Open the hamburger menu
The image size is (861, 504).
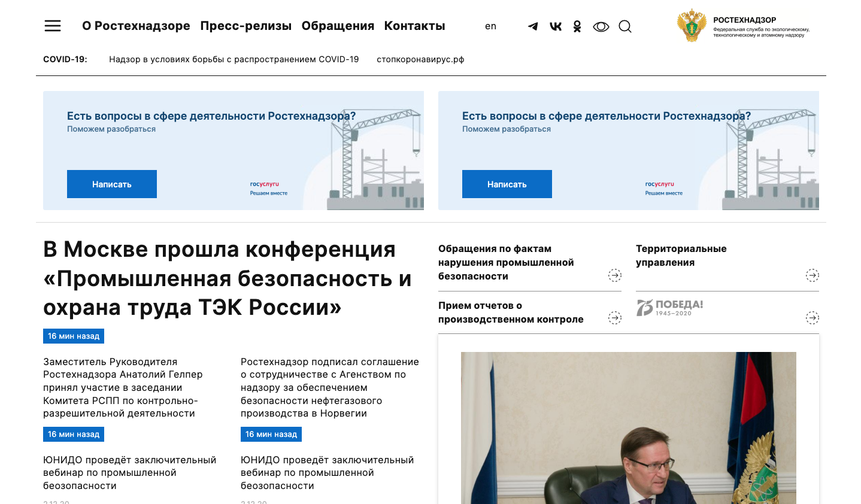point(53,26)
